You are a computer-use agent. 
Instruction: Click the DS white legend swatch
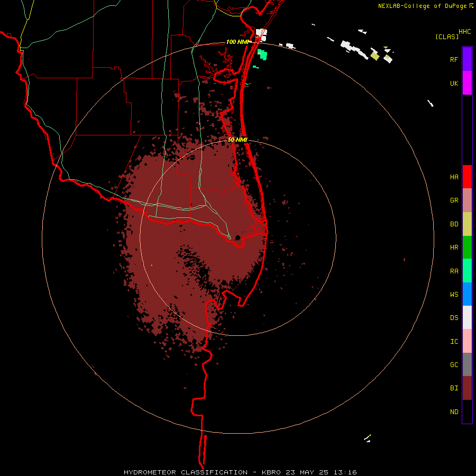(x=467, y=317)
